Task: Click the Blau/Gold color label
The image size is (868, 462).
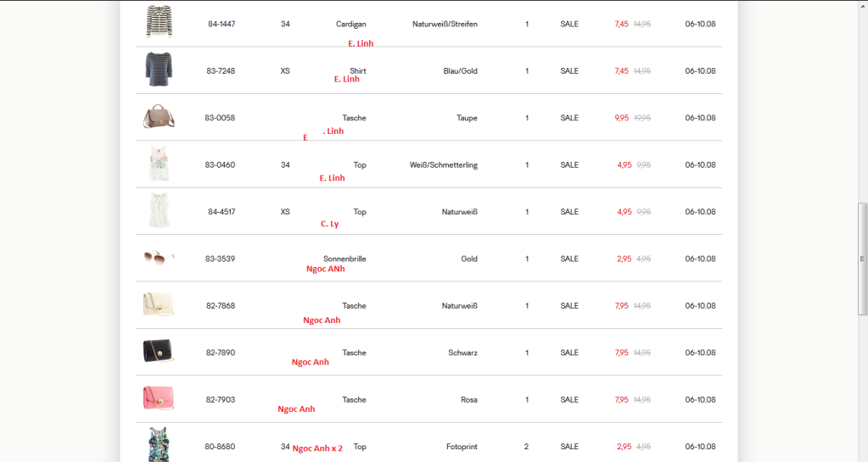Action: pyautogui.click(x=461, y=71)
